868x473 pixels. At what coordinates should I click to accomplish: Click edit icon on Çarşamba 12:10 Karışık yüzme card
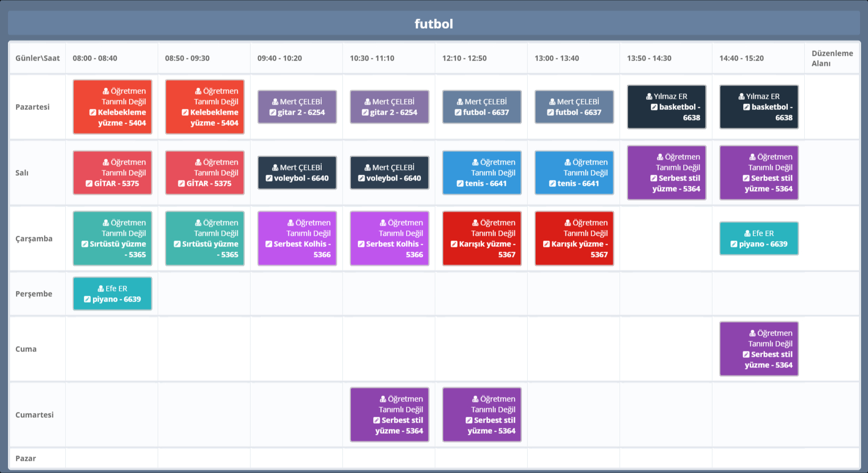pos(454,244)
